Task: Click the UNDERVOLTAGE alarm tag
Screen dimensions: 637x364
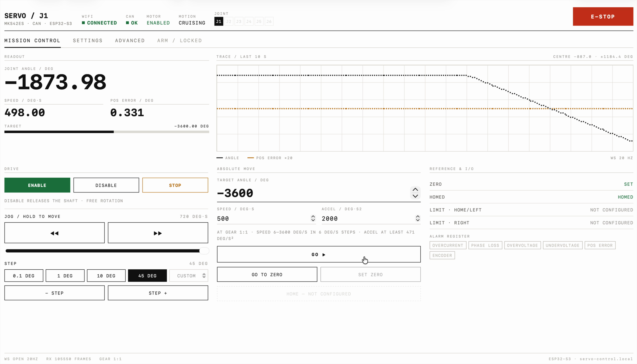Action: (563, 245)
